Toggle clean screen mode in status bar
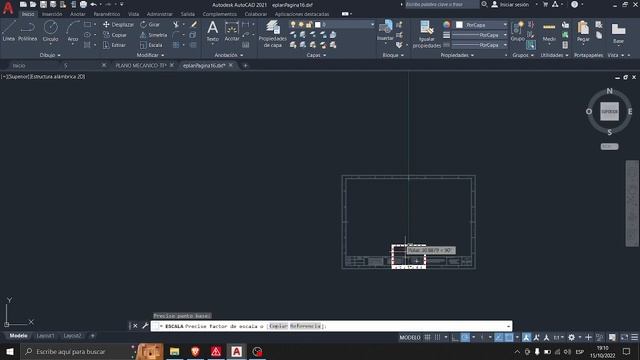The image size is (640, 360). (624, 337)
